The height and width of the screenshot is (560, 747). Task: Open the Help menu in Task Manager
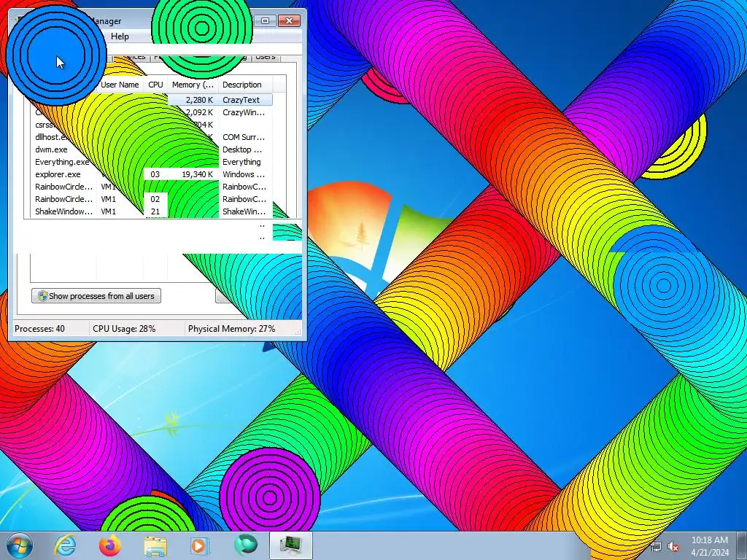[x=120, y=36]
